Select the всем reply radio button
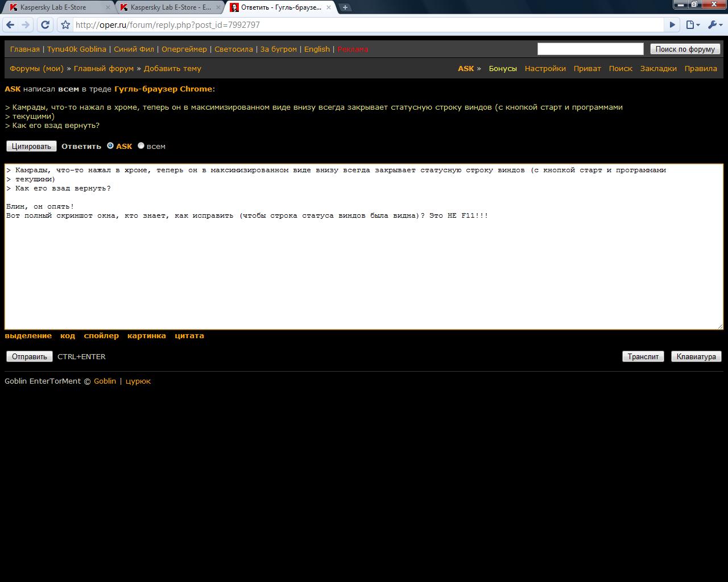The image size is (728, 582). (141, 145)
